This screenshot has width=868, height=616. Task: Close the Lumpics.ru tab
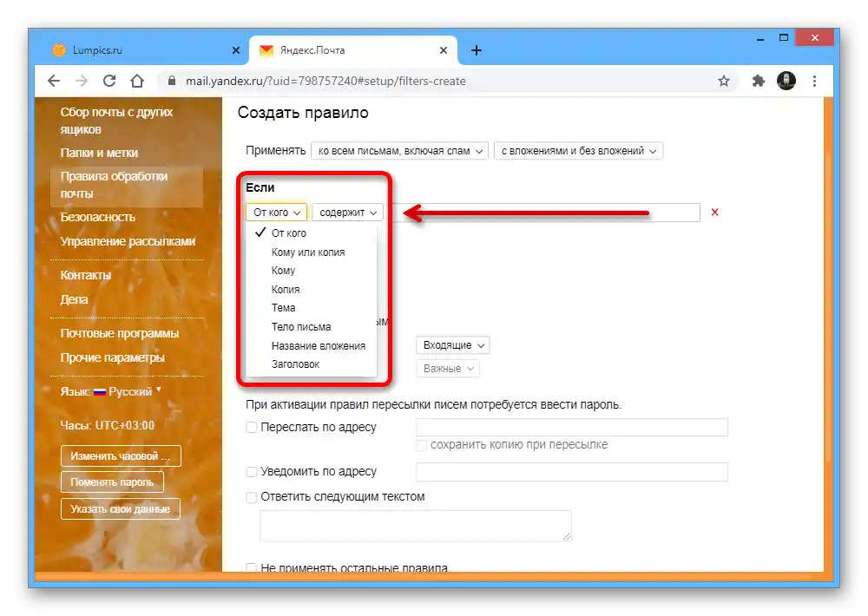tap(236, 50)
